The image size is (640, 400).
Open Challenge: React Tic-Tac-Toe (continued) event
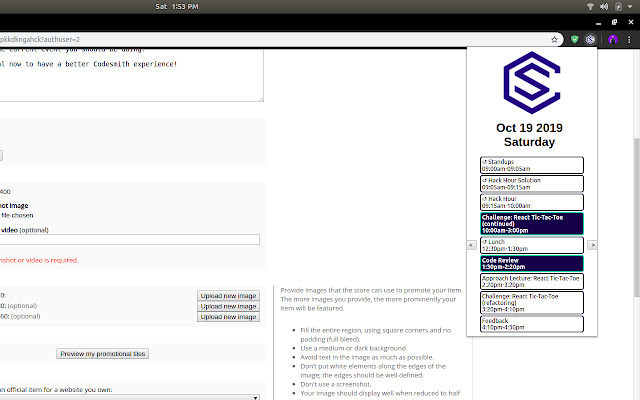[x=532, y=224]
